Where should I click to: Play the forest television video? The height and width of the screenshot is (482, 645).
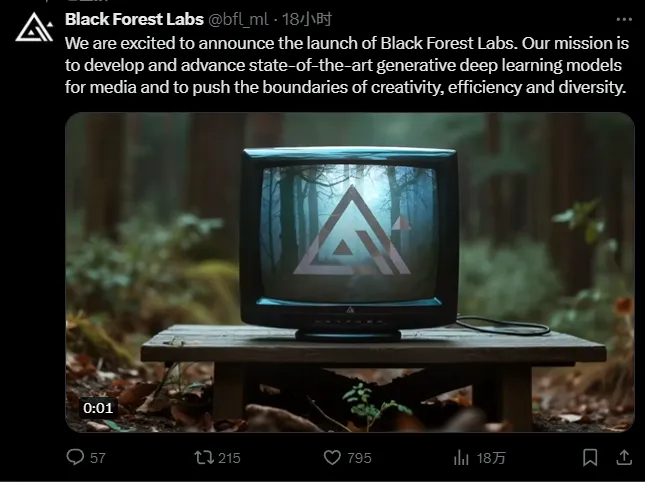350,272
